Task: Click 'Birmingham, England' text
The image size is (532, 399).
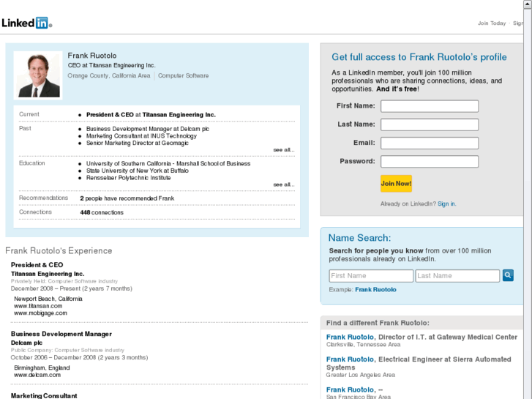Action: (42, 368)
